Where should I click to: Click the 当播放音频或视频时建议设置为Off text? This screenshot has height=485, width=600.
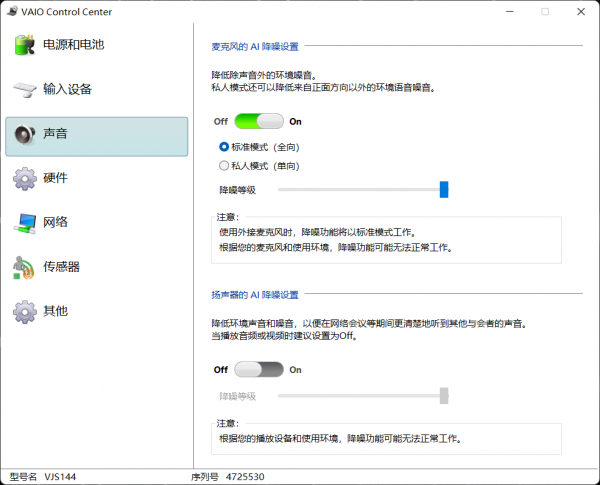tap(284, 336)
